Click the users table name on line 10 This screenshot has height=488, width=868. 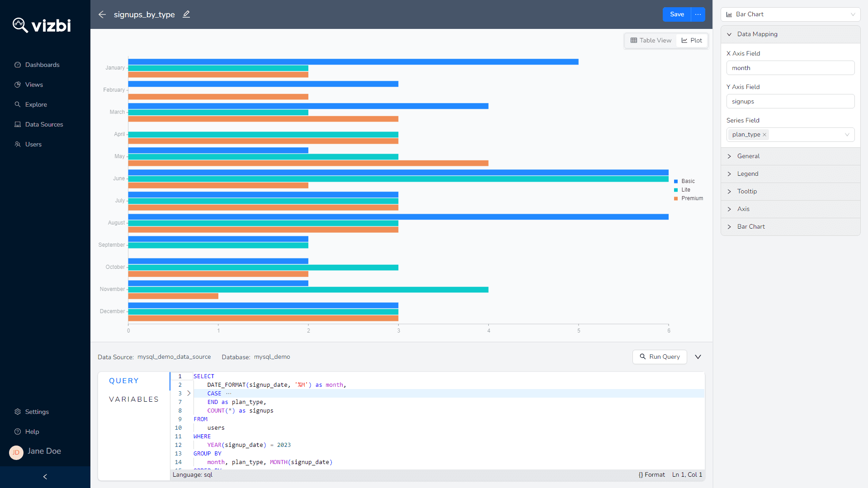click(216, 428)
